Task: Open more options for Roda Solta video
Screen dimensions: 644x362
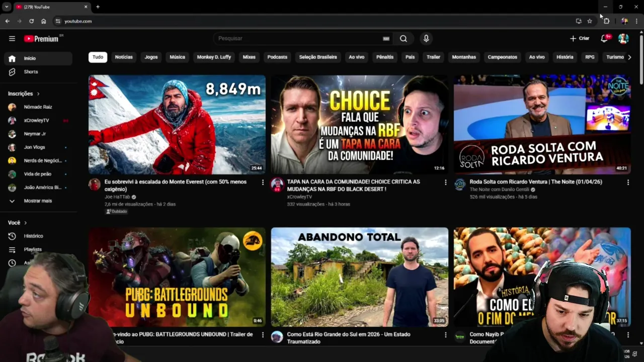Action: pyautogui.click(x=628, y=183)
